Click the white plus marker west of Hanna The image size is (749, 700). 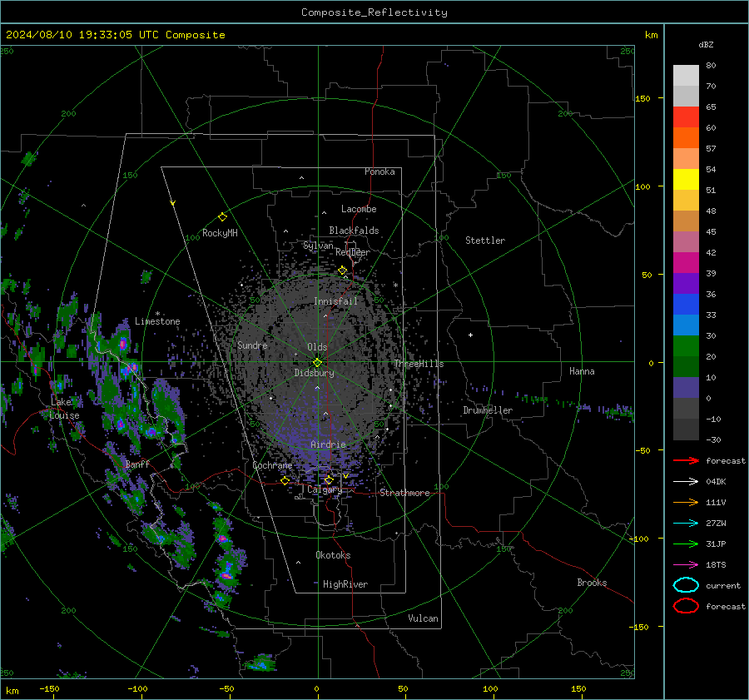pyautogui.click(x=470, y=335)
